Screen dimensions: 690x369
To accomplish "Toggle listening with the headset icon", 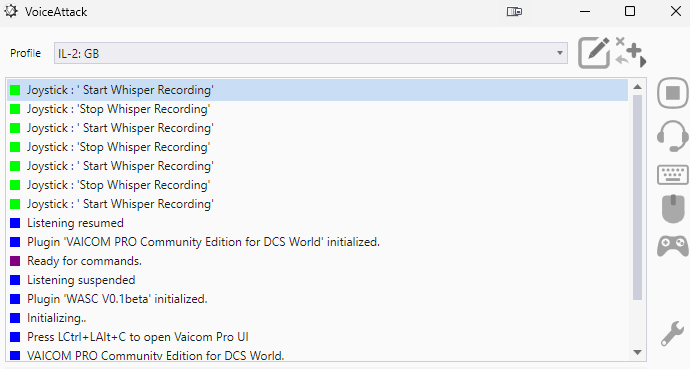I will (x=673, y=136).
